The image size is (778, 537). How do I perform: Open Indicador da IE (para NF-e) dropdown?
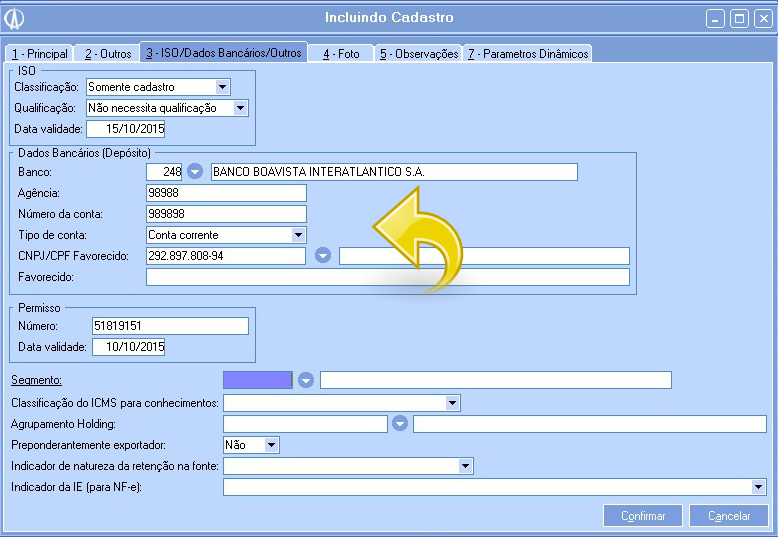tap(759, 487)
